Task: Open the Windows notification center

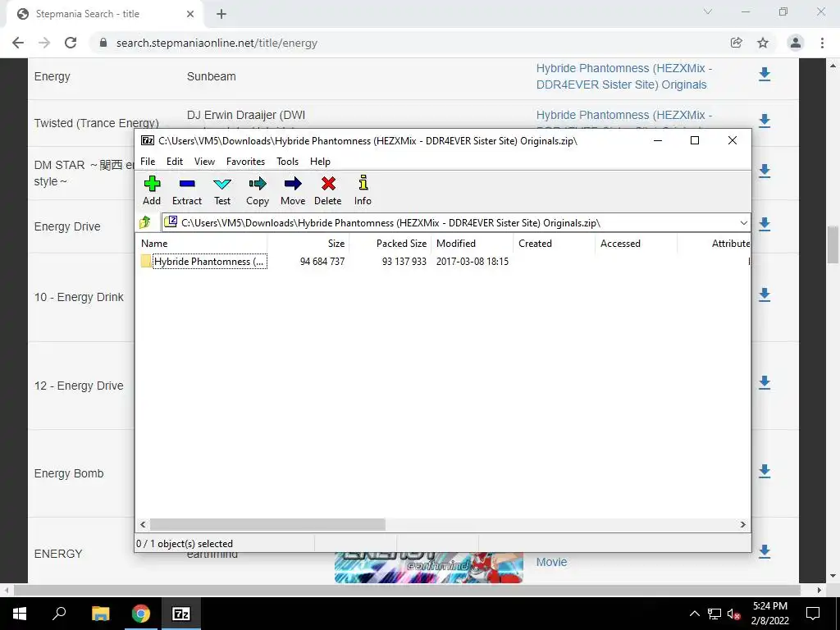Action: pos(813,614)
